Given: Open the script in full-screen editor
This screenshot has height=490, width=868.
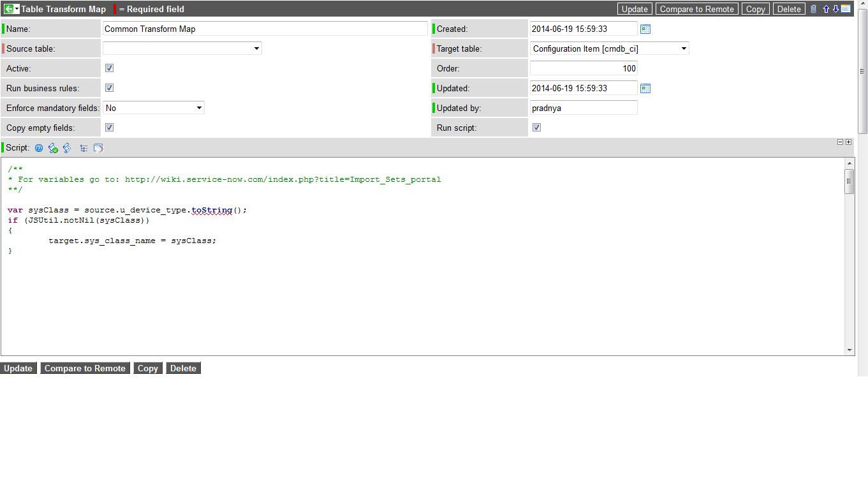Looking at the screenshot, I should click(x=98, y=147).
